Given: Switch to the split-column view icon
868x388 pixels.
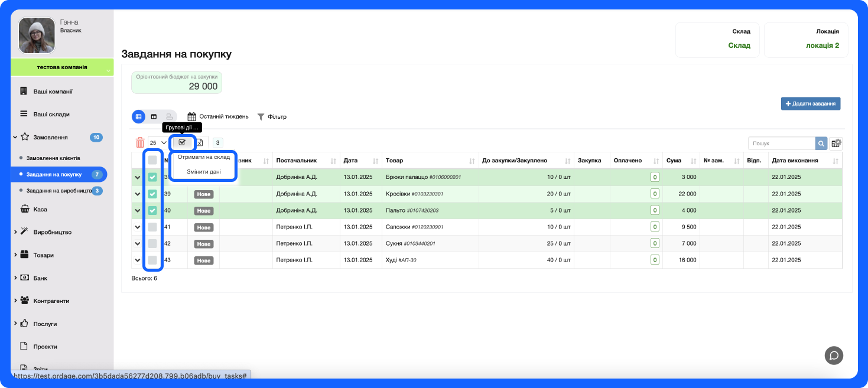Looking at the screenshot, I should point(154,117).
